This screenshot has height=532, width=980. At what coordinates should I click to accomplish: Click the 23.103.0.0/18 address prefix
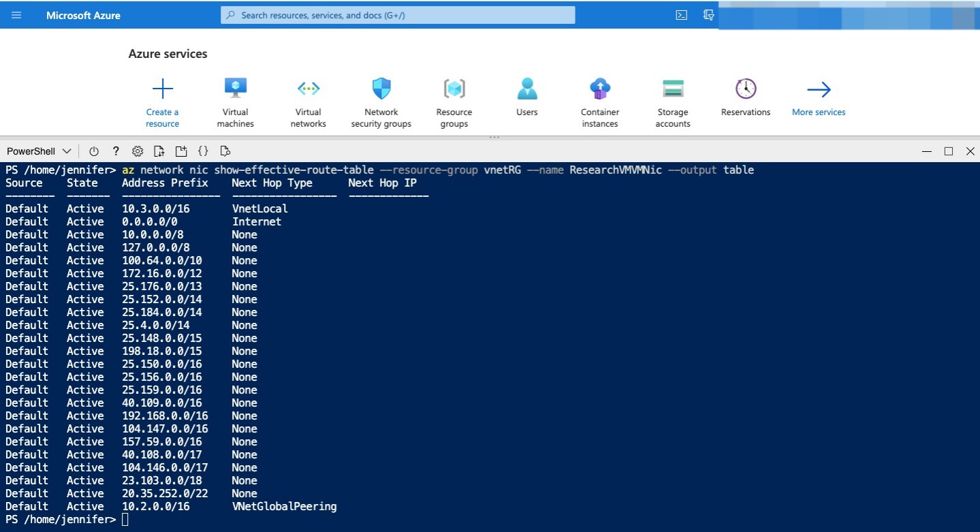(x=162, y=480)
